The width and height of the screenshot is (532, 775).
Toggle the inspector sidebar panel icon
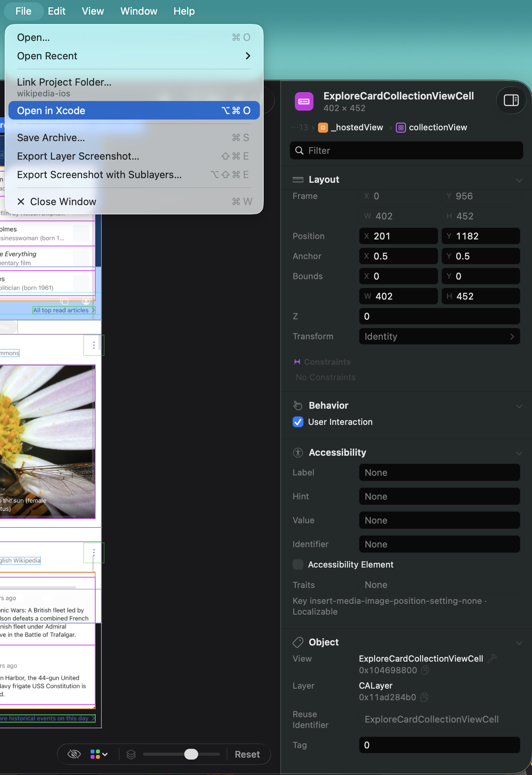(x=511, y=101)
